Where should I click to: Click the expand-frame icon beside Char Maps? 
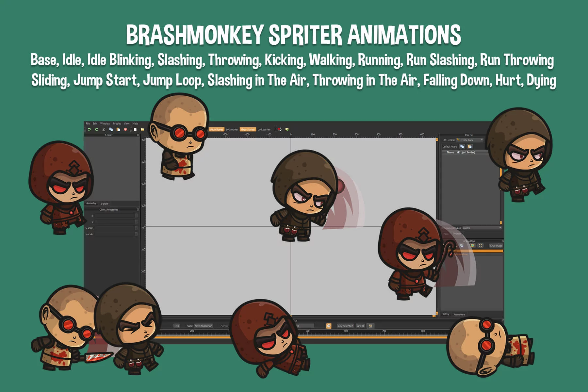(x=480, y=245)
